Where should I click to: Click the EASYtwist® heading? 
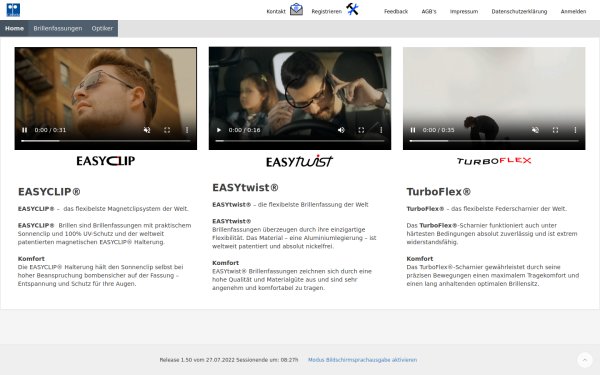(x=245, y=188)
